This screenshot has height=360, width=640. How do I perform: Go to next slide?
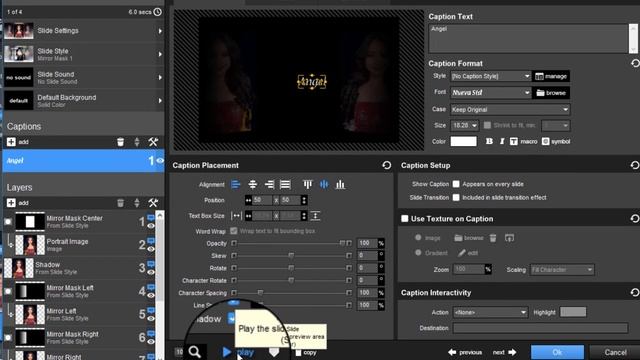(504, 352)
